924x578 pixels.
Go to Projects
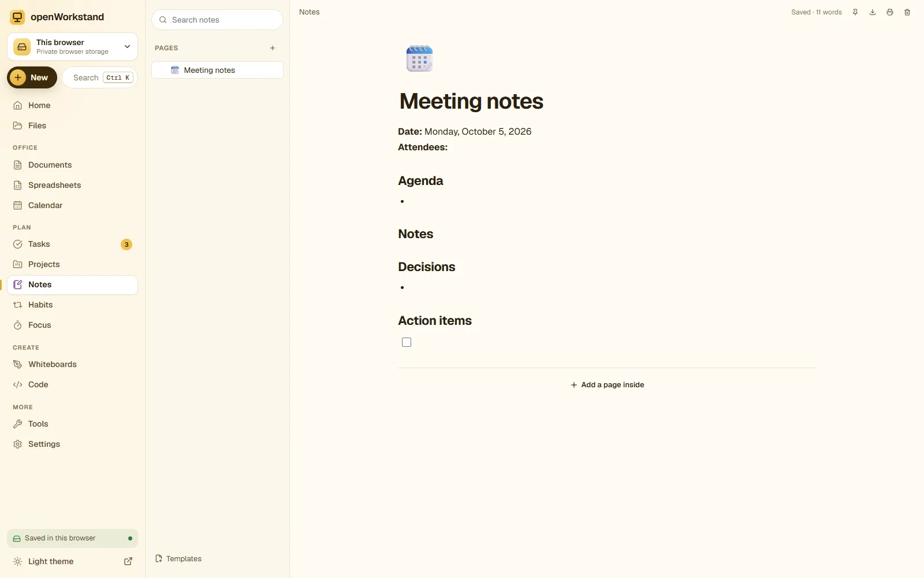pos(73,264)
